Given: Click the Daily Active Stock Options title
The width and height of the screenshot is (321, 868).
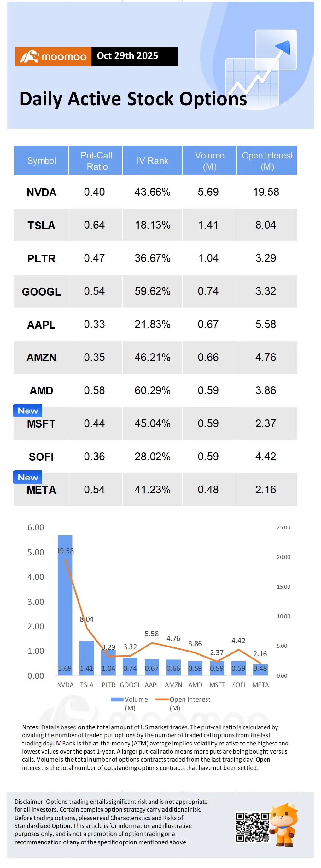Looking at the screenshot, I should pyautogui.click(x=133, y=99).
